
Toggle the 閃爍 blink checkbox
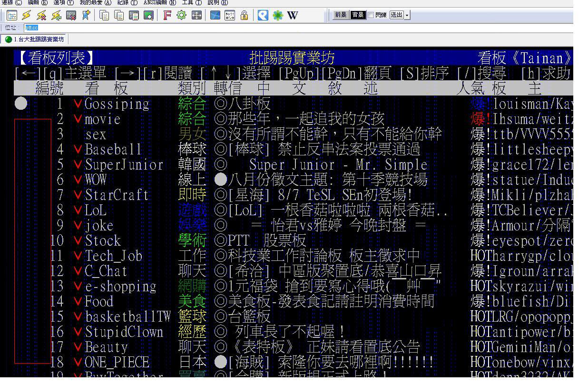tap(371, 15)
